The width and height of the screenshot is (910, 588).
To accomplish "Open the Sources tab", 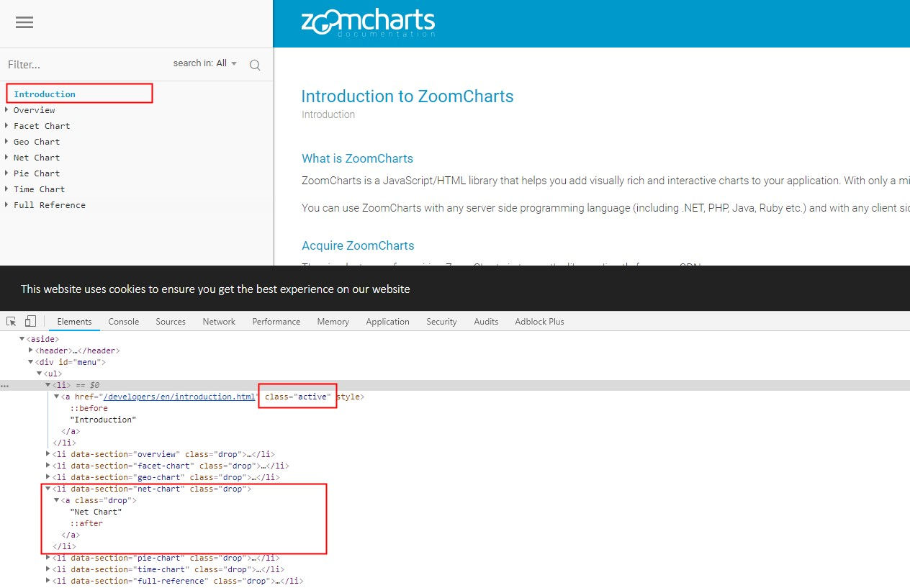I will click(171, 322).
